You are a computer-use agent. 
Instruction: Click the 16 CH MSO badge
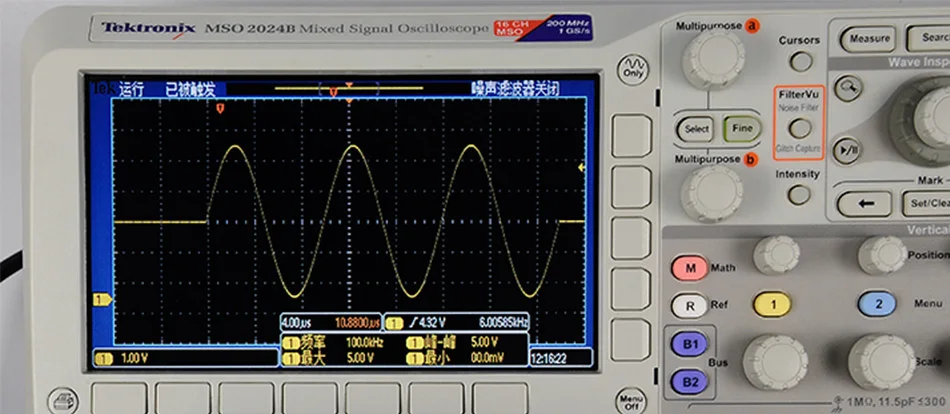[x=513, y=28]
